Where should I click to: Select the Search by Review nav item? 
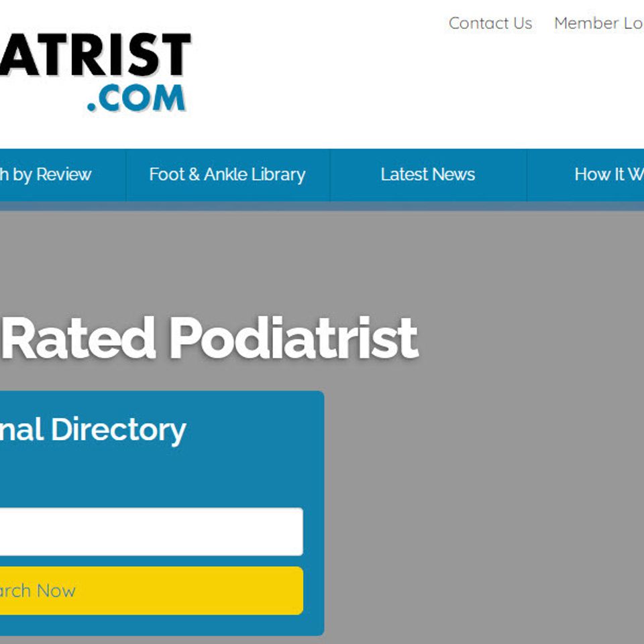tap(45, 174)
